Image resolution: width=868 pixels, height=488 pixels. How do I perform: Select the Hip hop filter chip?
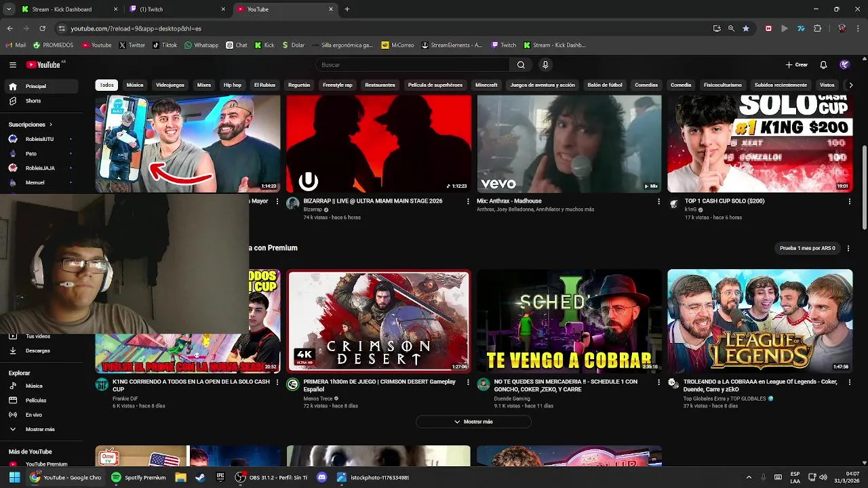pos(233,85)
